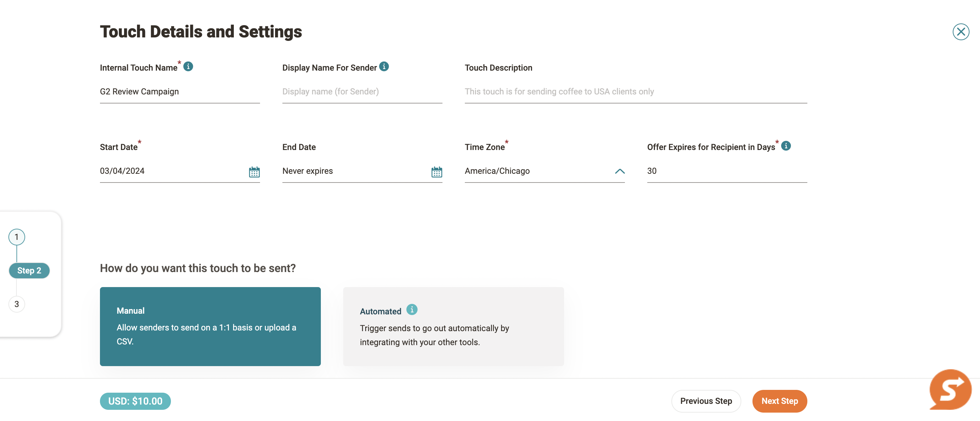Viewport: 980px width, 421px height.
Task: Click the USD $10.00 price badge
Action: click(x=135, y=401)
